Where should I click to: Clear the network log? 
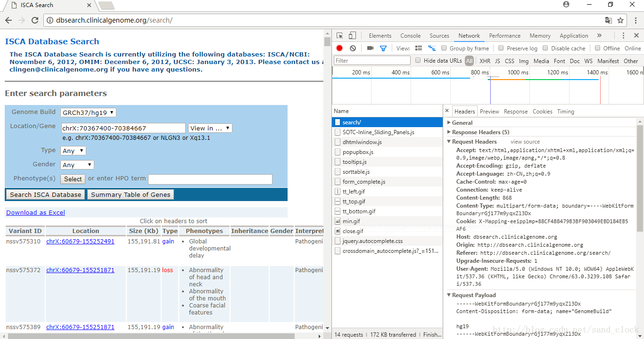point(353,48)
